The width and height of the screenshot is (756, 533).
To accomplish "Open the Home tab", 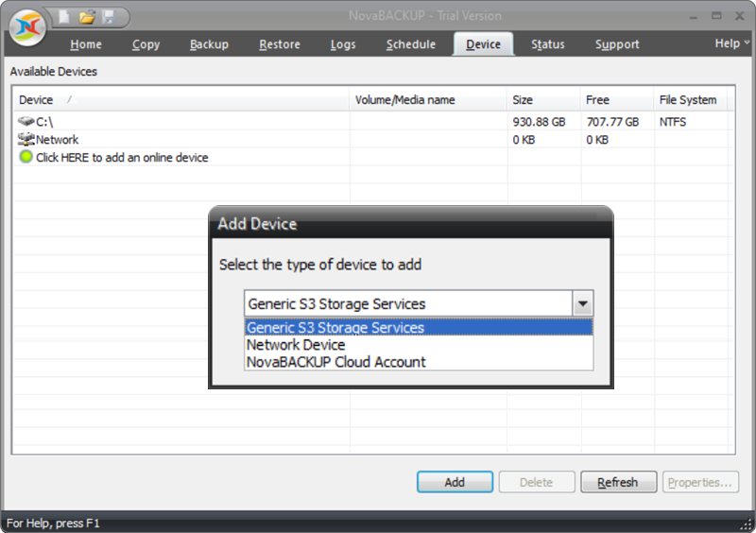I will (x=86, y=44).
